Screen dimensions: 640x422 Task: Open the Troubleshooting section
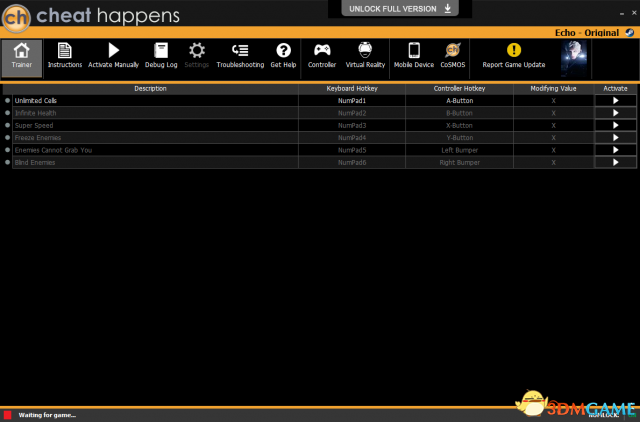(x=240, y=56)
